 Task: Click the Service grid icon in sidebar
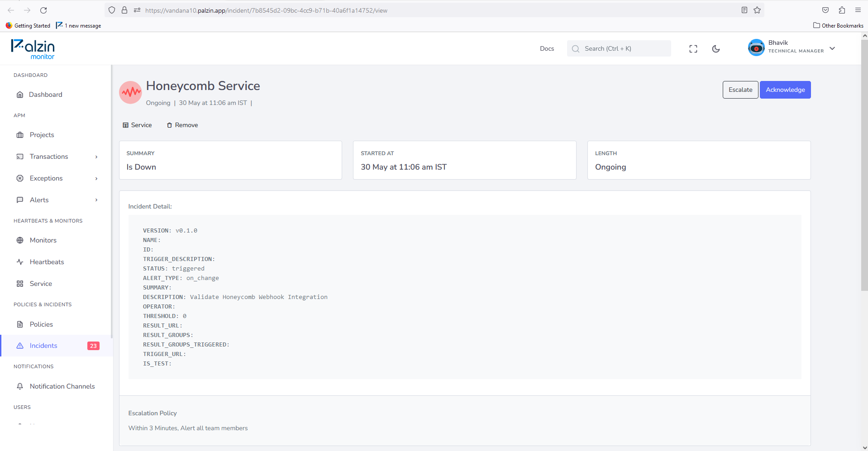[20, 284]
